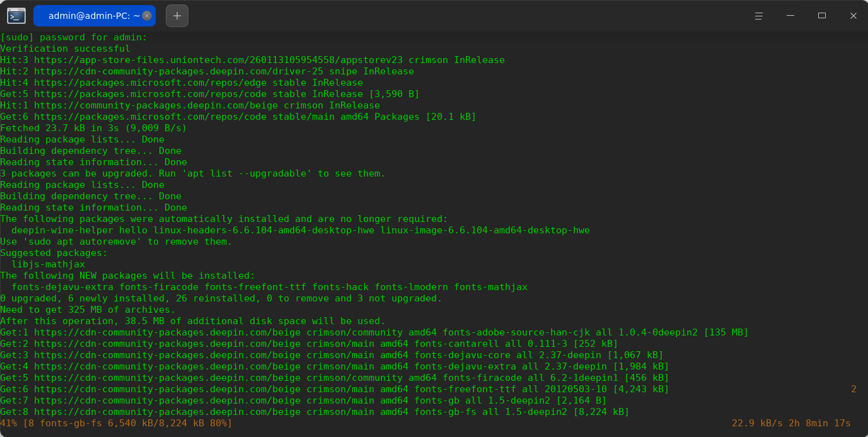
Task: Click the "Verification successful" line
Action: click(x=66, y=49)
